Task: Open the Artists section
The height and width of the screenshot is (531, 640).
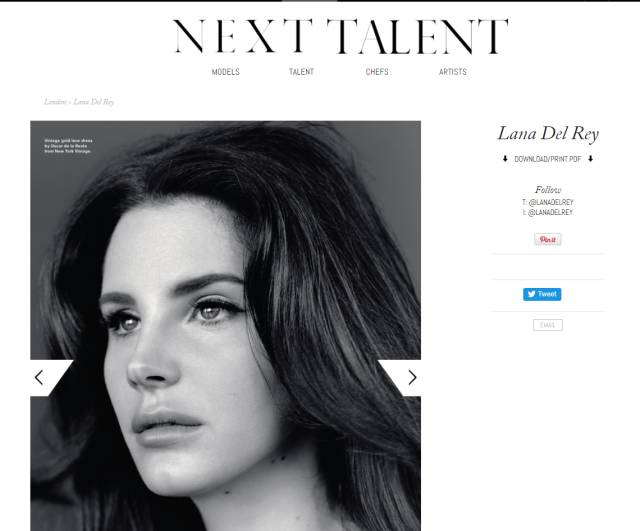Action: coord(453,72)
